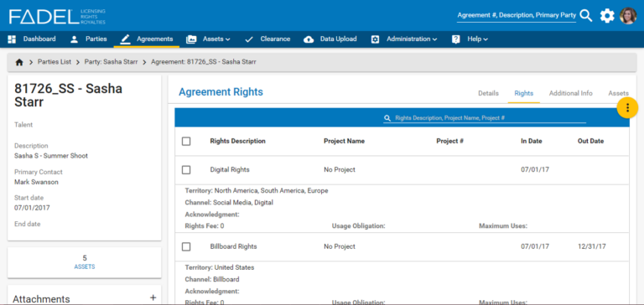The width and height of the screenshot is (644, 305).
Task: Click the Parties List breadcrumb link
Action: 55,62
